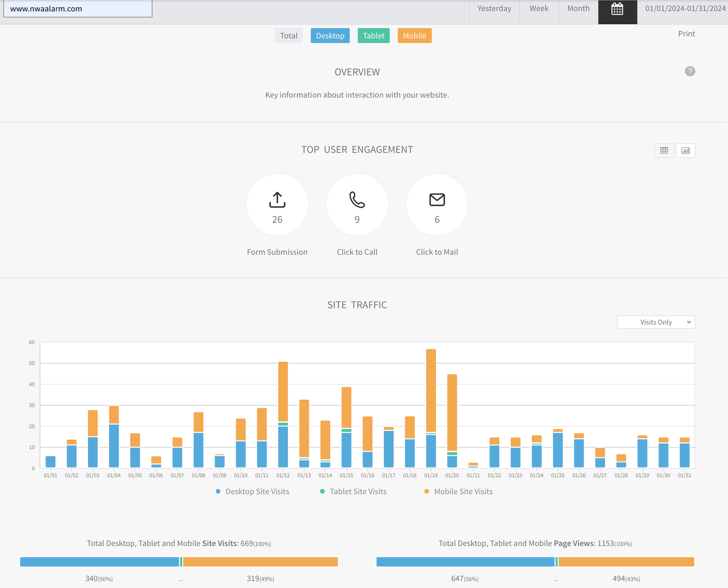Click the Print link
The width and height of the screenshot is (728, 588).
tap(686, 34)
